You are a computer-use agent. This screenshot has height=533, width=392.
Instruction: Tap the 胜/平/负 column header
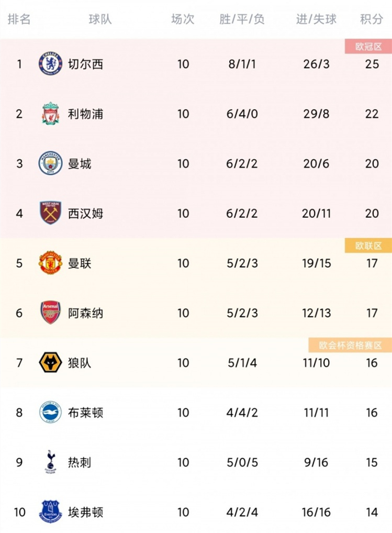click(242, 19)
